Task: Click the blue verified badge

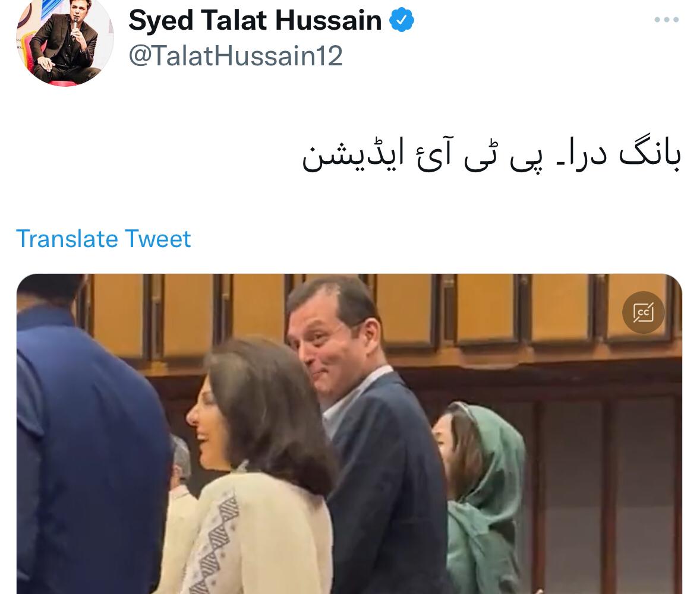Action: (x=402, y=20)
